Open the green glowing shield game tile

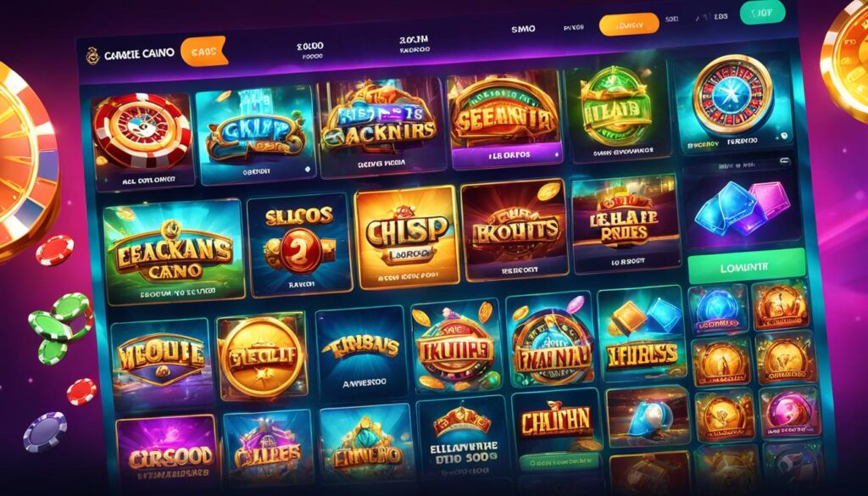(x=615, y=113)
